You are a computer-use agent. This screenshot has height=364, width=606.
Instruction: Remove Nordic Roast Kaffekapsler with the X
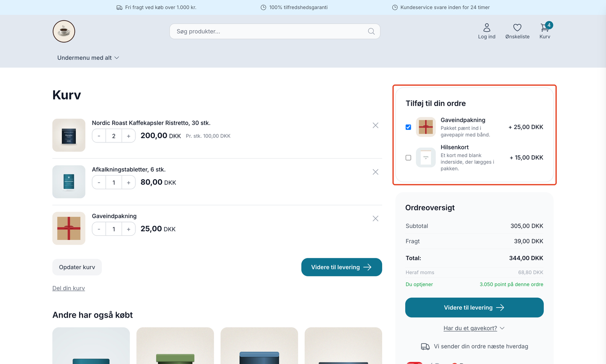[x=375, y=125]
